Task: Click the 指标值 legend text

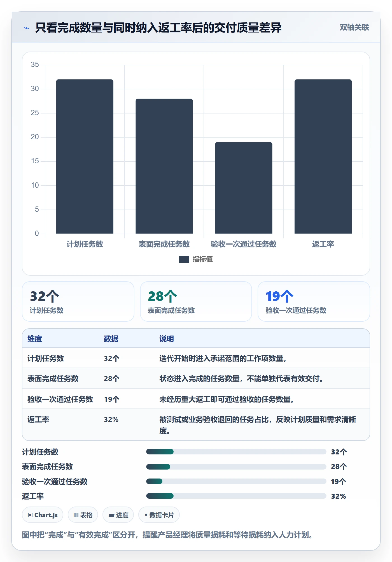Action: click(202, 259)
